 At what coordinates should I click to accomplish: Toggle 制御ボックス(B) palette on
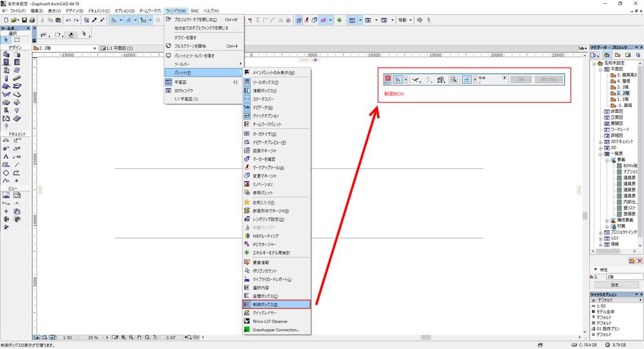coord(277,304)
